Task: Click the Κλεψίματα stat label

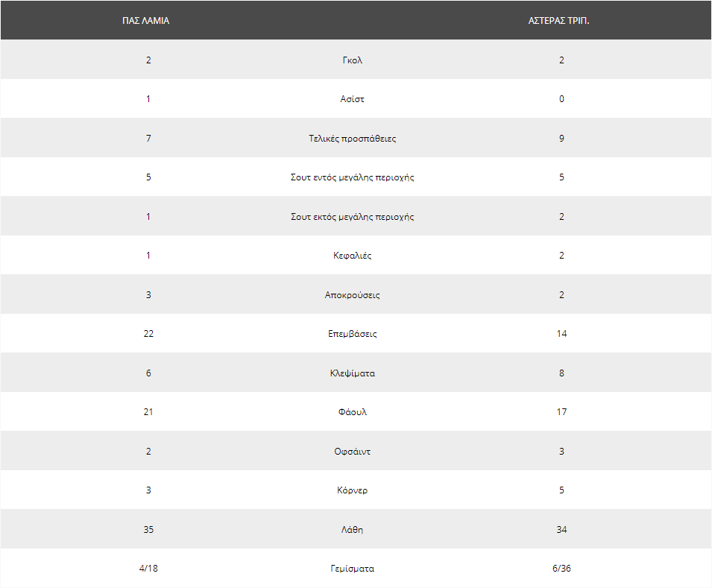Action: click(x=353, y=373)
